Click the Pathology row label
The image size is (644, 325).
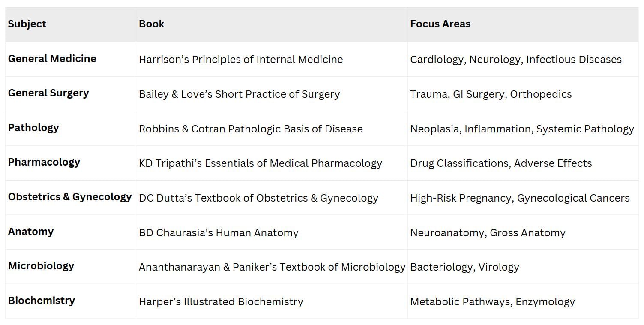33,128
